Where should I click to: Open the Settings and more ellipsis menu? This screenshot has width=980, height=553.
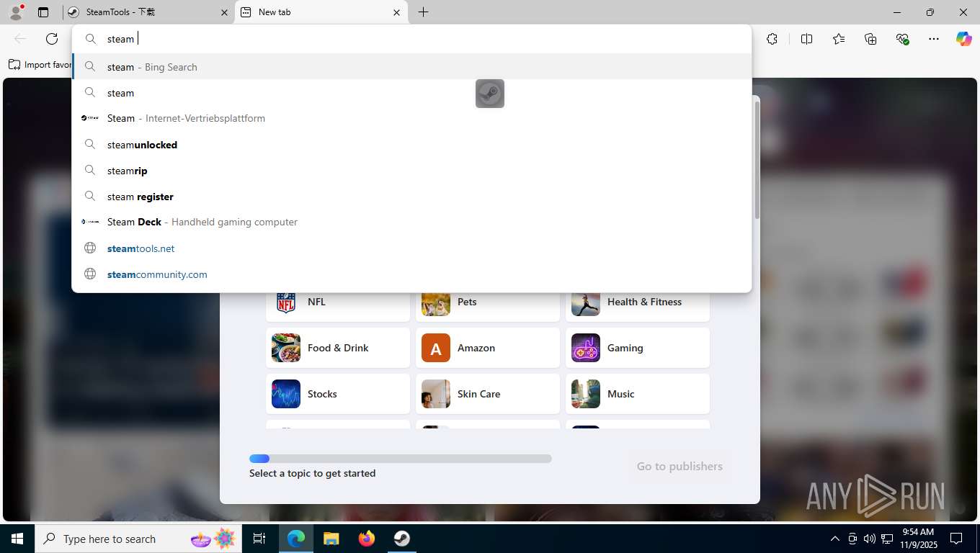(x=934, y=39)
